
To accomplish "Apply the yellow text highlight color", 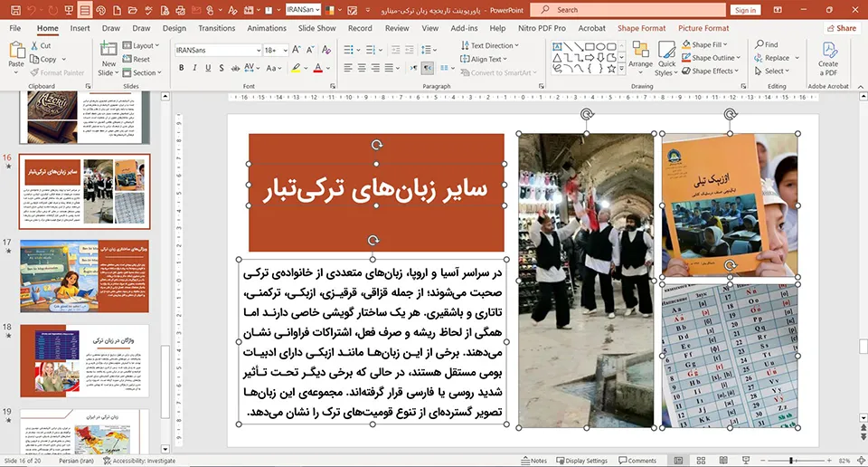I will pos(296,68).
